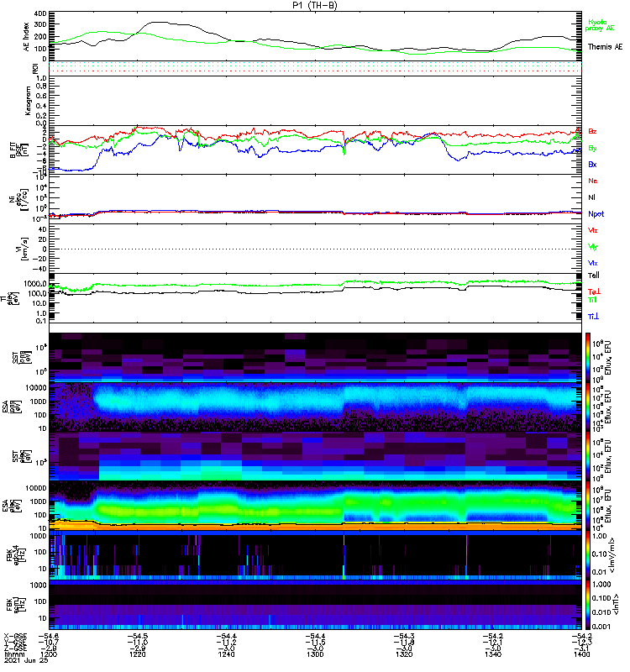Click the <|mV/m|> colorbar
The height and width of the screenshot is (672, 630).
coord(589,555)
